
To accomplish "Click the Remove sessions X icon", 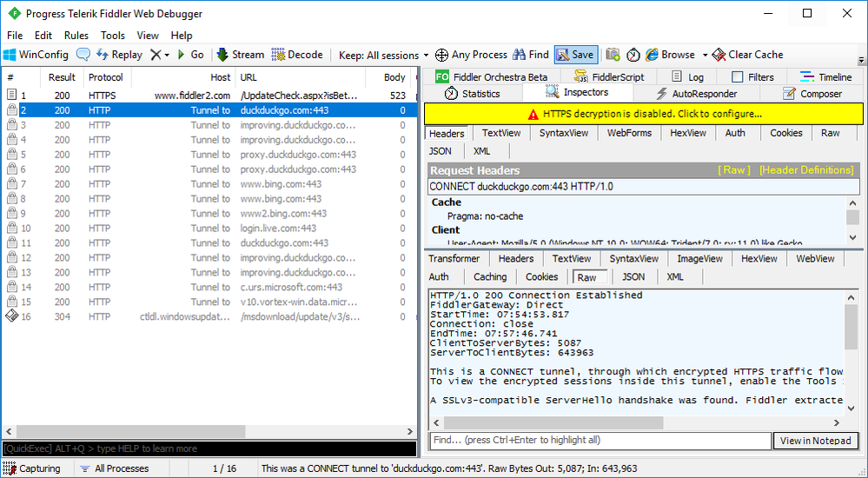I will tap(156, 55).
